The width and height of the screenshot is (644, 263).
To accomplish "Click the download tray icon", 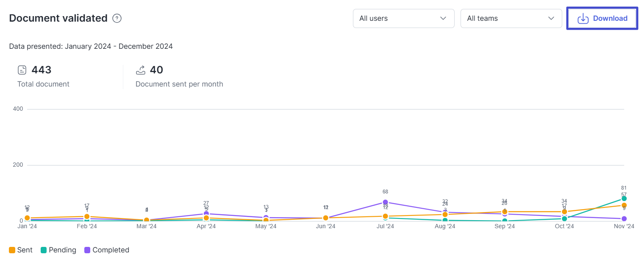I will [583, 18].
